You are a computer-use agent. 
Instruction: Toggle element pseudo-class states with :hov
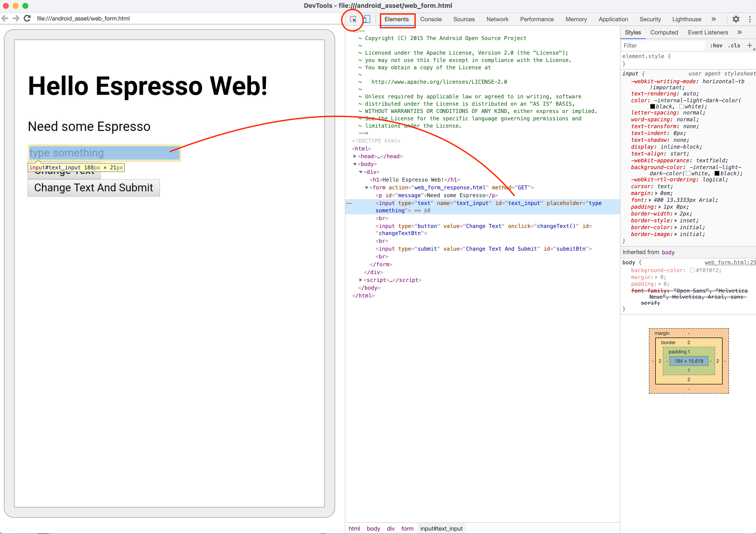(716, 45)
